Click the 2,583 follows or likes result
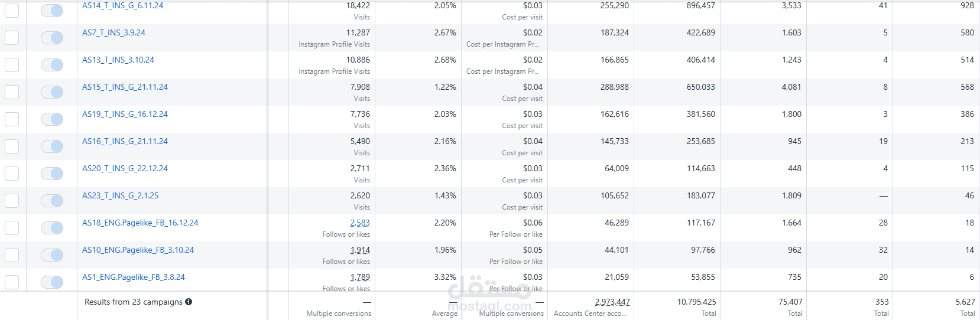Screen dimensions: 980x320 pyautogui.click(x=359, y=223)
